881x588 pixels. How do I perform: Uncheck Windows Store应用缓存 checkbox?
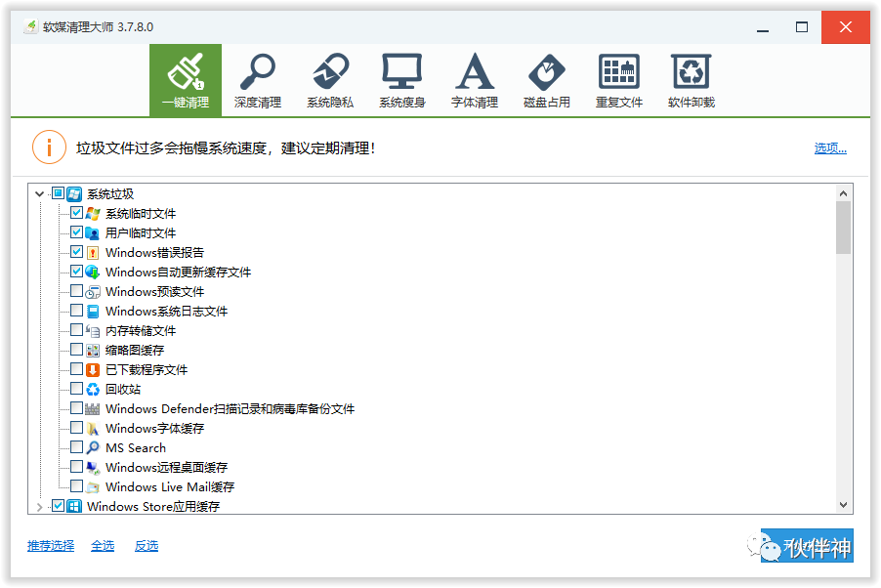58,505
